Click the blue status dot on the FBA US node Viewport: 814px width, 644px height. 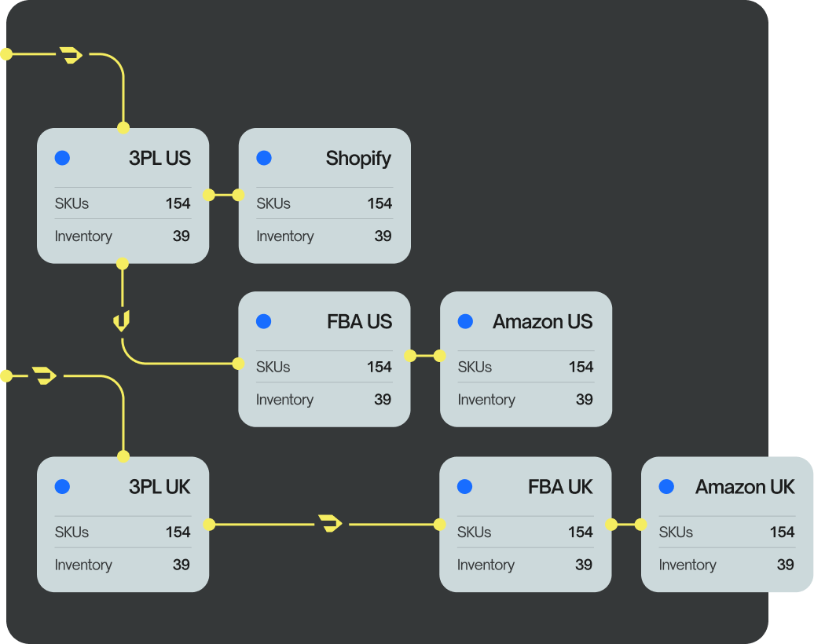(263, 321)
